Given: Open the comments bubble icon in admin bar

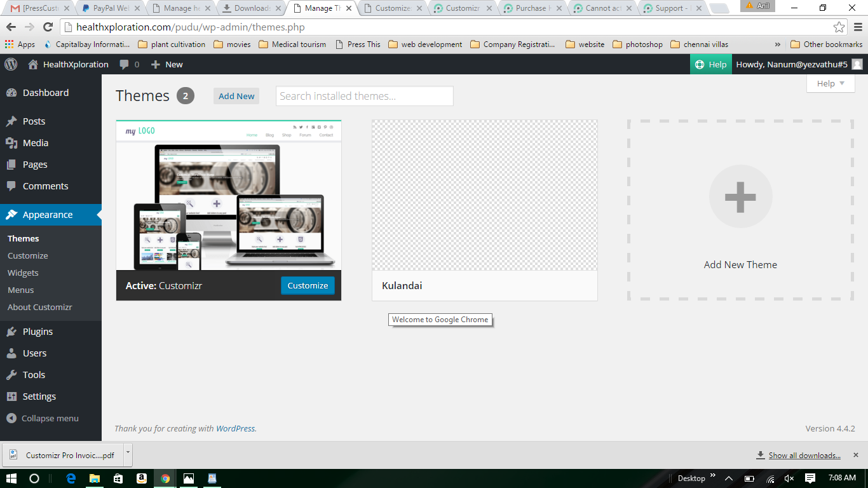Looking at the screenshot, I should pyautogui.click(x=124, y=64).
